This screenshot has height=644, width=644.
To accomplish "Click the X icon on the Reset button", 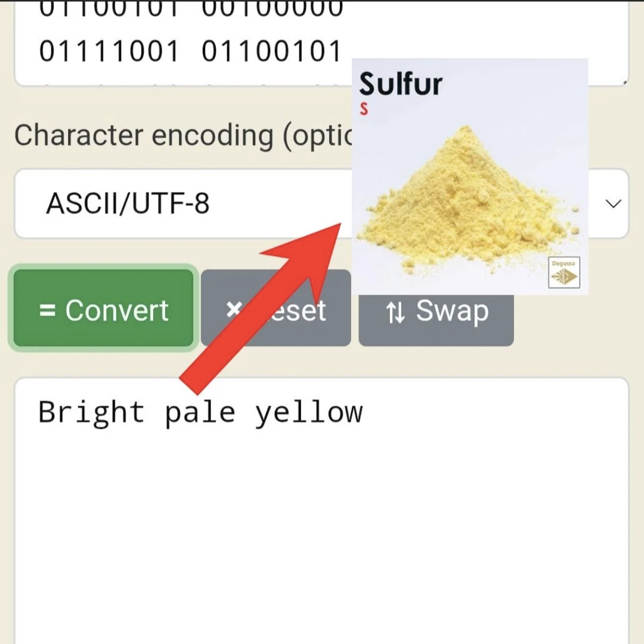I will tap(234, 309).
